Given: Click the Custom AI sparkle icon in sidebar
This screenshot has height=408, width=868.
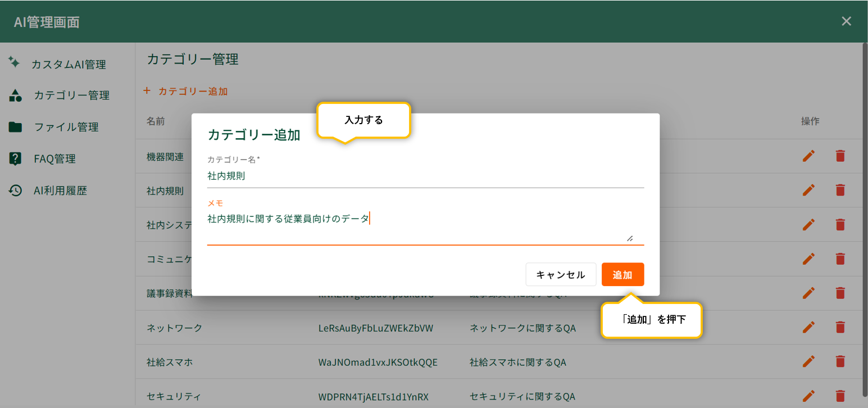Looking at the screenshot, I should 15,62.
